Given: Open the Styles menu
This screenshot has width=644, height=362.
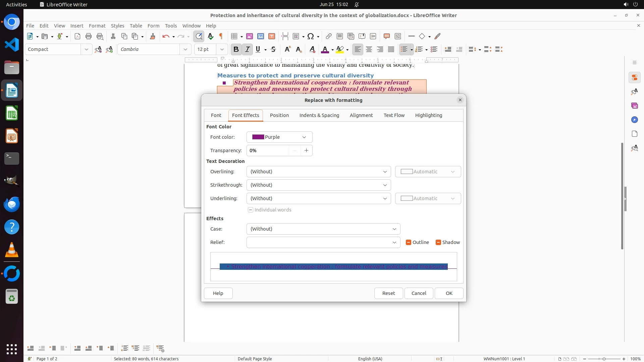Looking at the screenshot, I should (117, 25).
